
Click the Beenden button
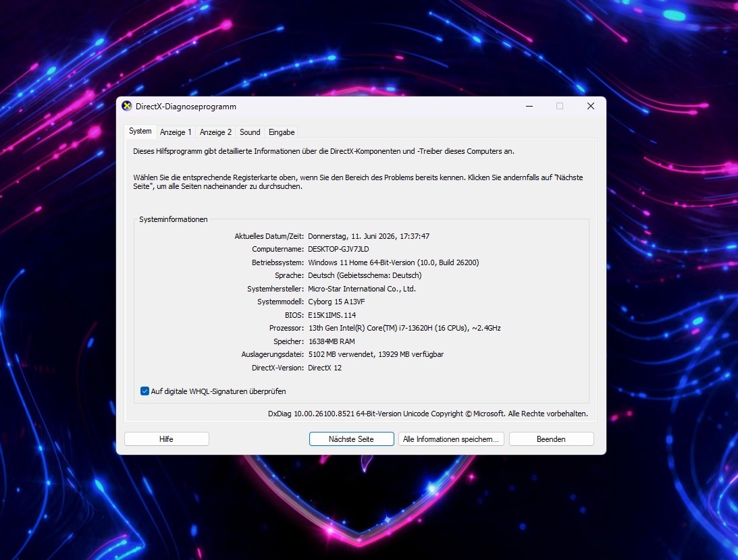click(x=551, y=439)
